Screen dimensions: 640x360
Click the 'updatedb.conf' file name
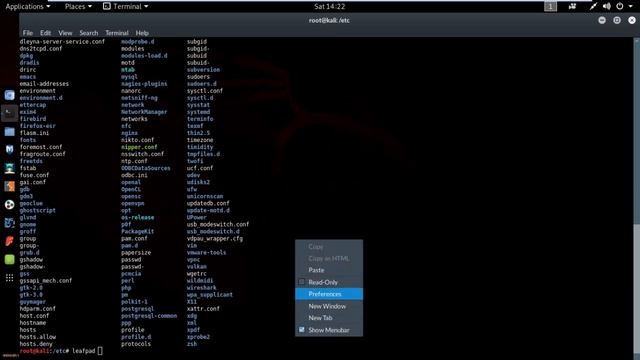208,203
